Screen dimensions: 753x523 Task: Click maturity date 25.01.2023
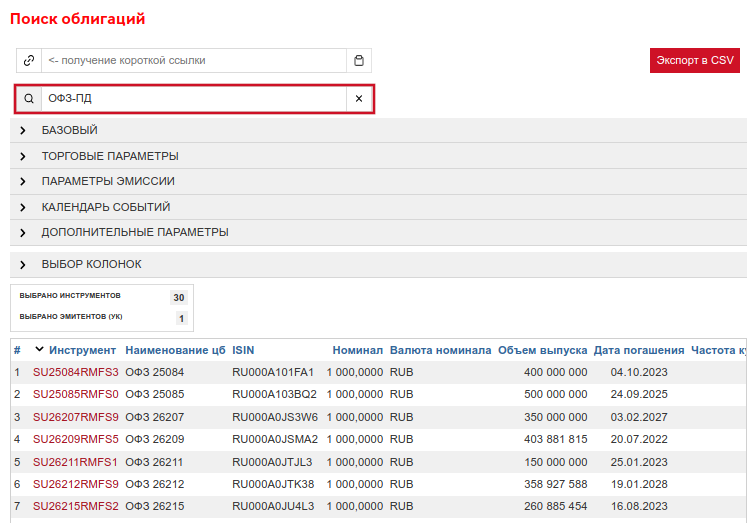[639, 462]
